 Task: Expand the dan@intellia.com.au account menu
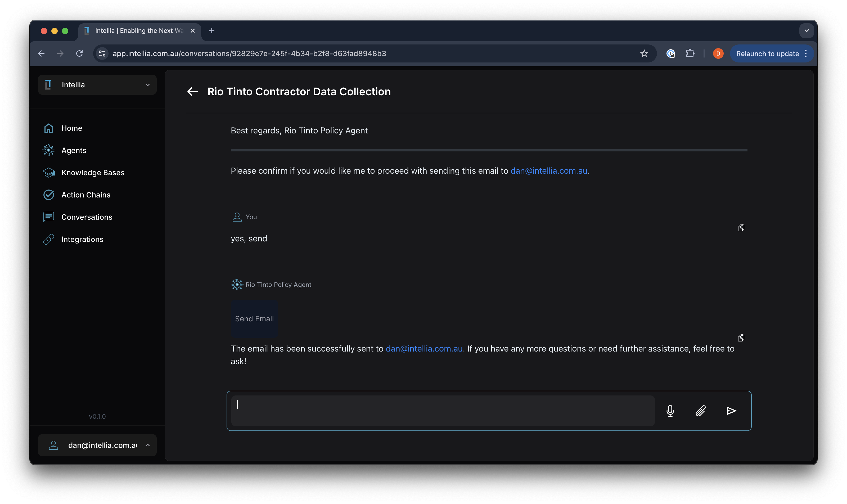click(x=97, y=445)
